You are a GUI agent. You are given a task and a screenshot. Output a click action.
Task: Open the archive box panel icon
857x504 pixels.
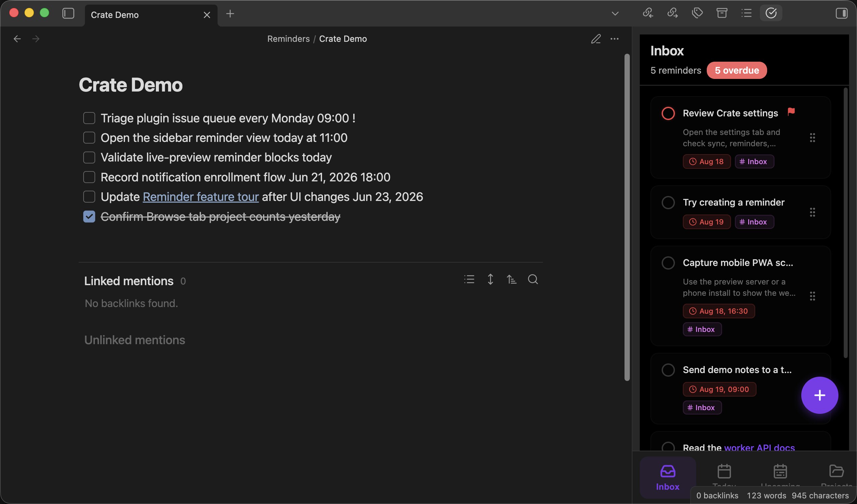(x=722, y=13)
